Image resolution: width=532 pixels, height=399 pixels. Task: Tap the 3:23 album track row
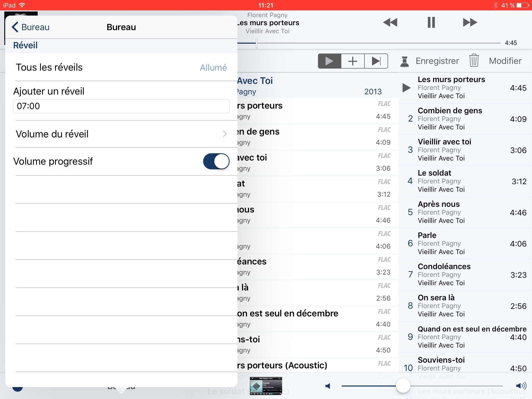click(318, 267)
